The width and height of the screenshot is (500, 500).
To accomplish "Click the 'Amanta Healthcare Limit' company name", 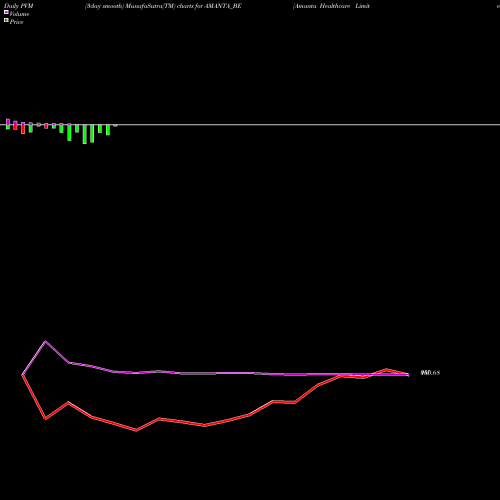I will point(331,6).
